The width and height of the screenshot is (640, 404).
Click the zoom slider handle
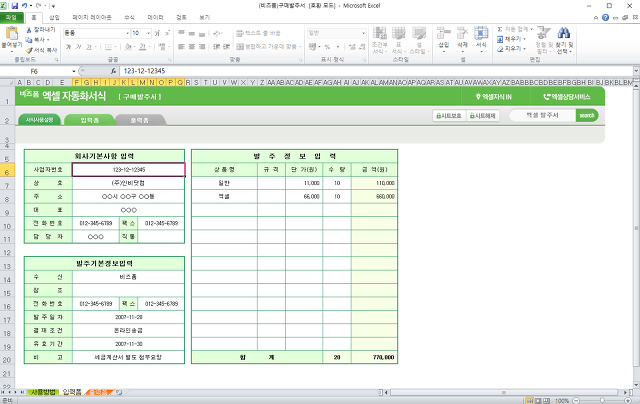pos(602,401)
